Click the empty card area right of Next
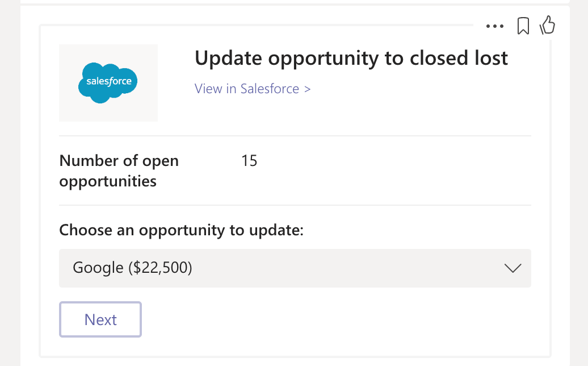This screenshot has width=588, height=366. click(341, 319)
